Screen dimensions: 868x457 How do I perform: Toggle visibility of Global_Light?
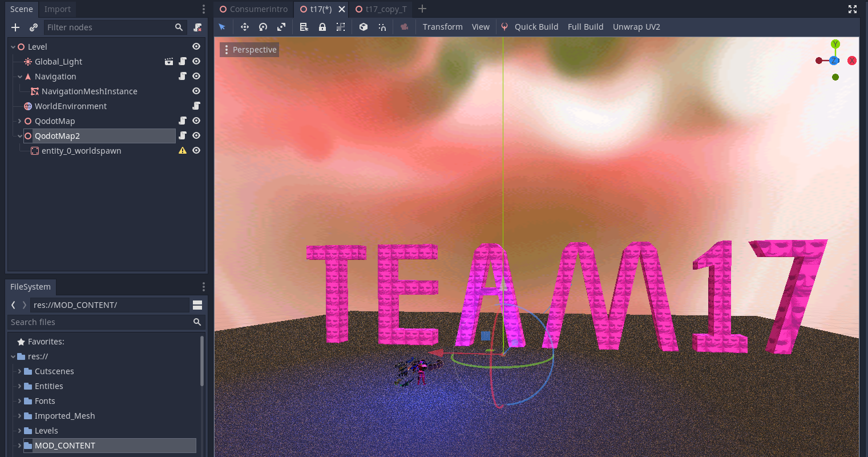(196, 61)
